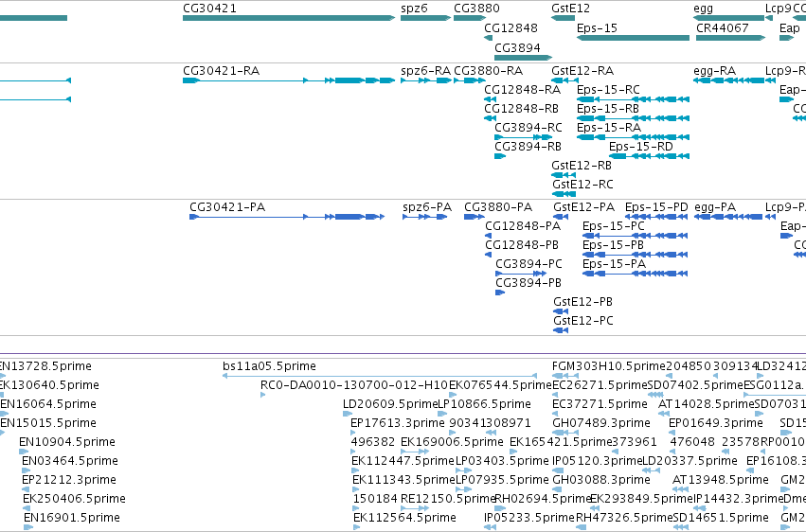The height and width of the screenshot is (532, 806).
Task: Select the CG30421 gene label
Action: click(x=209, y=9)
